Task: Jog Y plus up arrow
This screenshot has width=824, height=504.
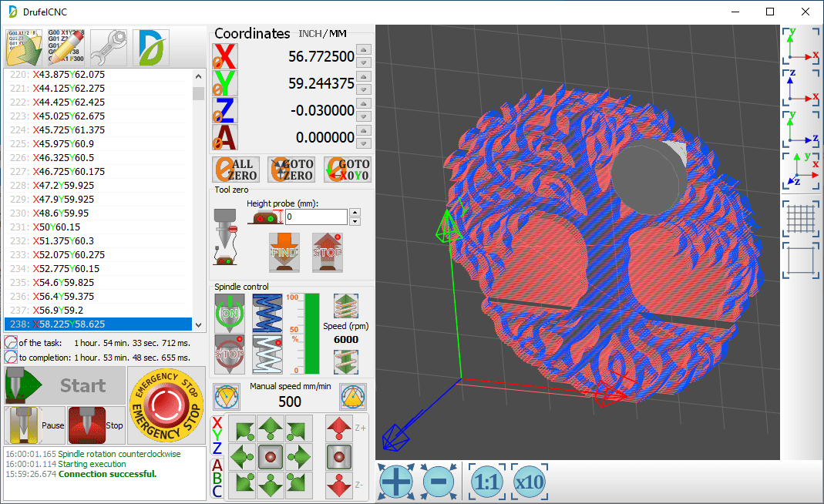Action: coord(271,428)
